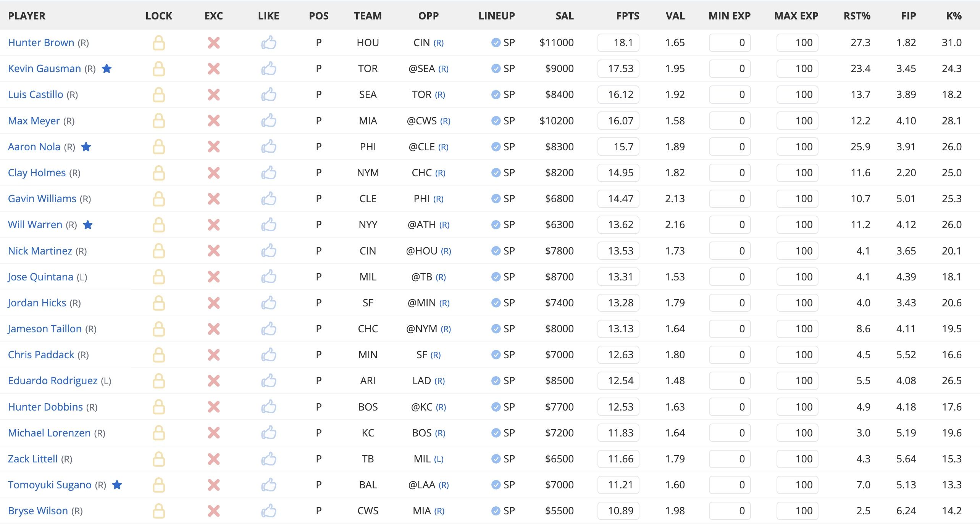Sort by FIP column header

909,16
